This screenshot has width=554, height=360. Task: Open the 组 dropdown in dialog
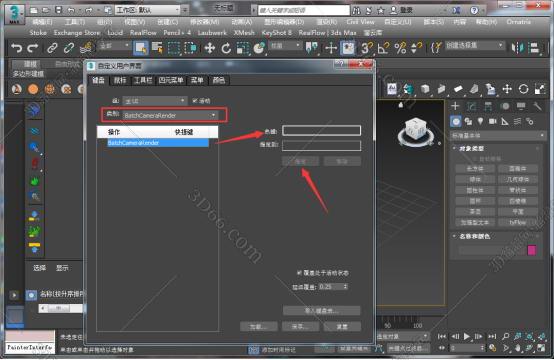(154, 101)
